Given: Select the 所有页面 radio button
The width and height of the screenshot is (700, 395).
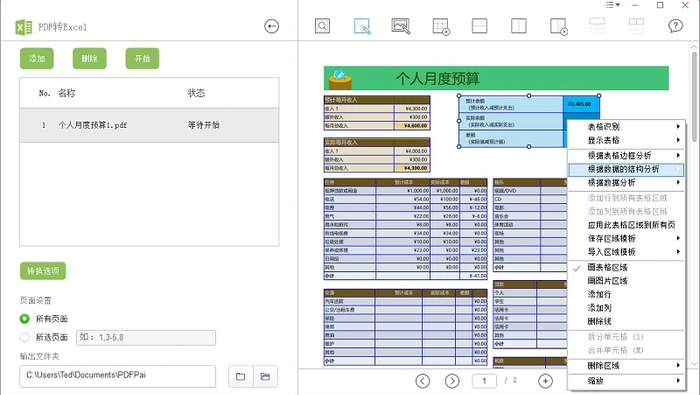Looking at the screenshot, I should coord(25,319).
